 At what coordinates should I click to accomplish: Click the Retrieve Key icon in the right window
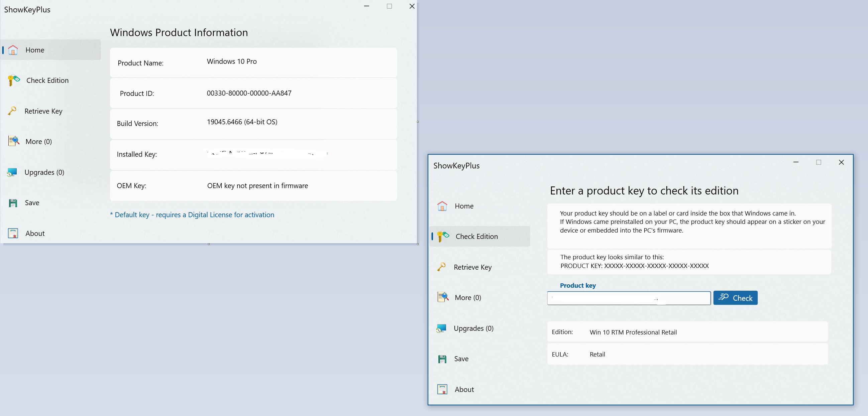pos(442,267)
